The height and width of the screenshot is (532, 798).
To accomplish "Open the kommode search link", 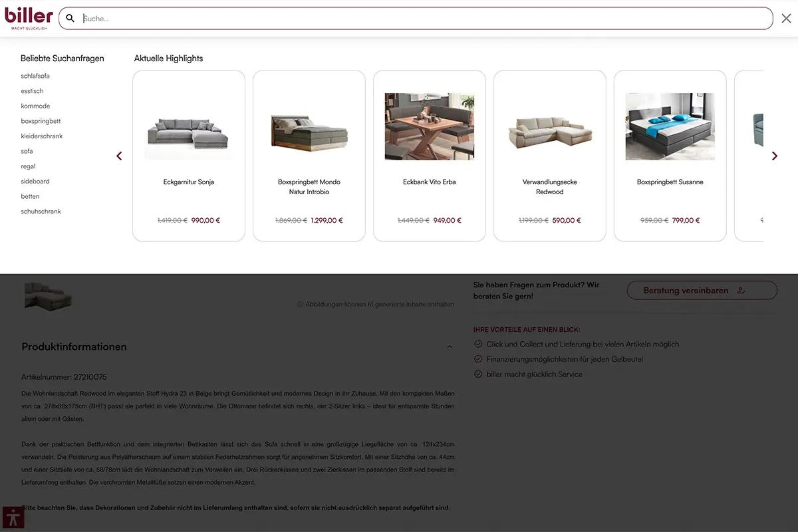I will pos(35,105).
